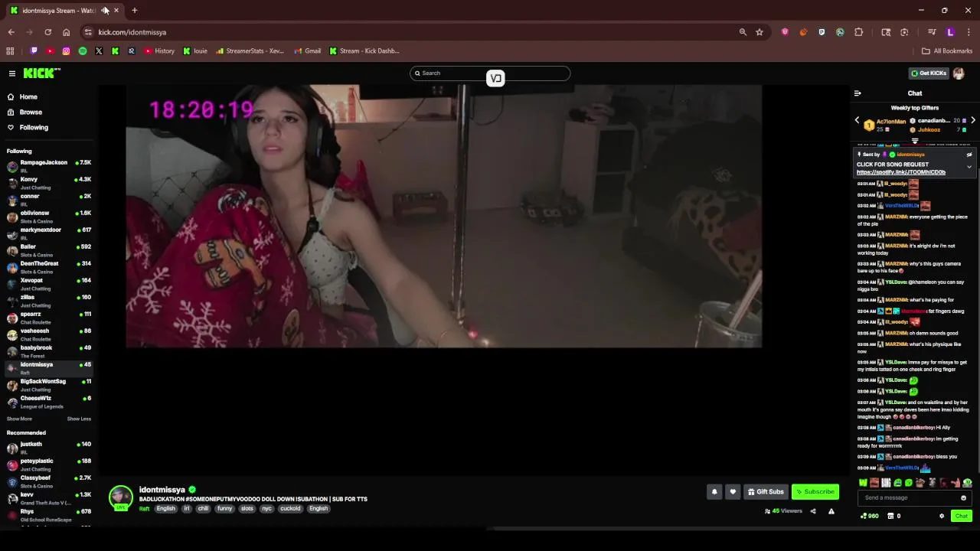Open All Bookmarks folder
Viewport: 980px width, 551px height.
pyautogui.click(x=947, y=51)
